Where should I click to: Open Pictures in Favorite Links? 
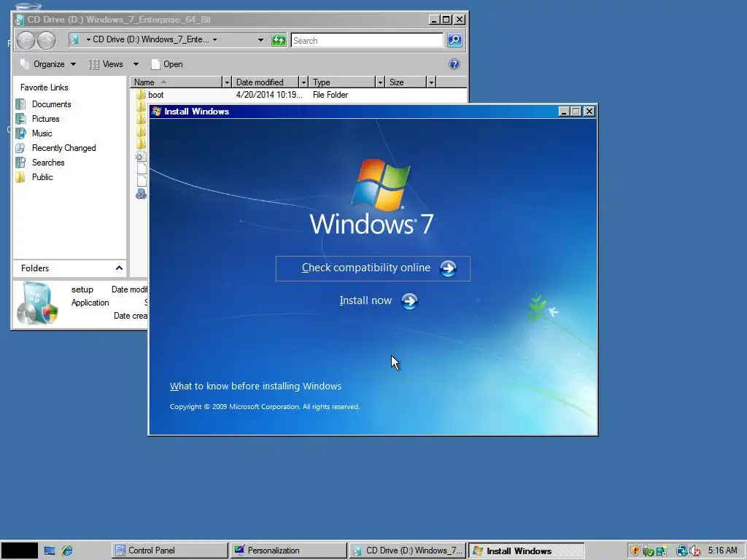[x=46, y=119]
